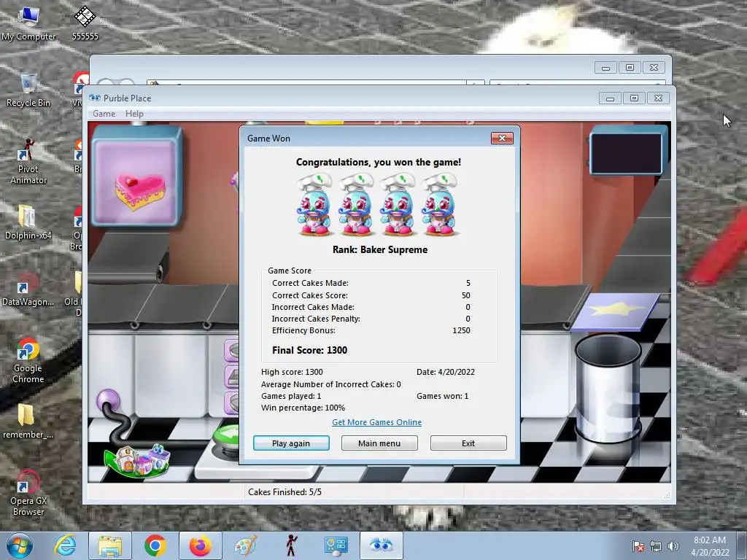
Task: Open the remember_ folder on desktop
Action: (x=28, y=421)
